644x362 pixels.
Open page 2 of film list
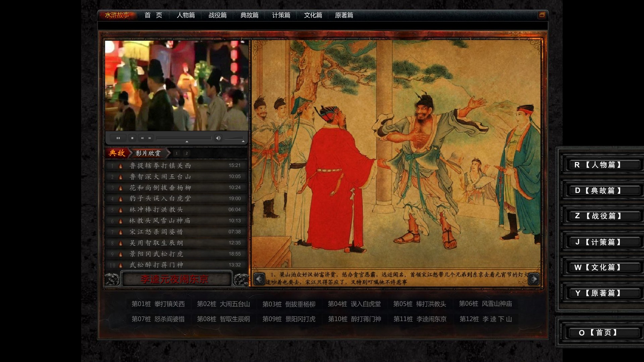[186, 153]
